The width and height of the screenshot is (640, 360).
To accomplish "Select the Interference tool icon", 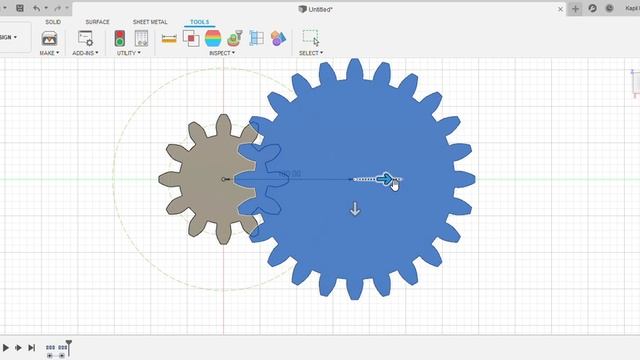I will [x=191, y=38].
